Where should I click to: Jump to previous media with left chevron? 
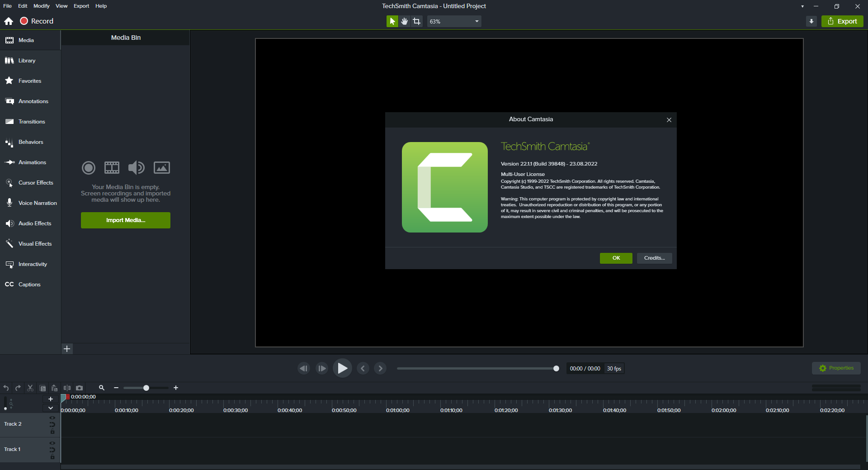pos(363,368)
